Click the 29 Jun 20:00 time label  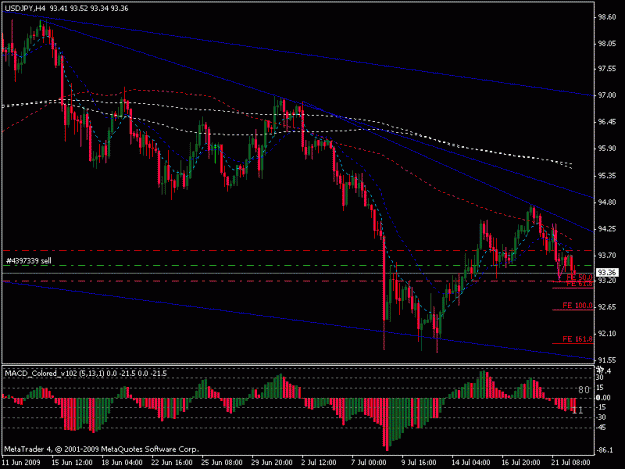[x=271, y=463]
